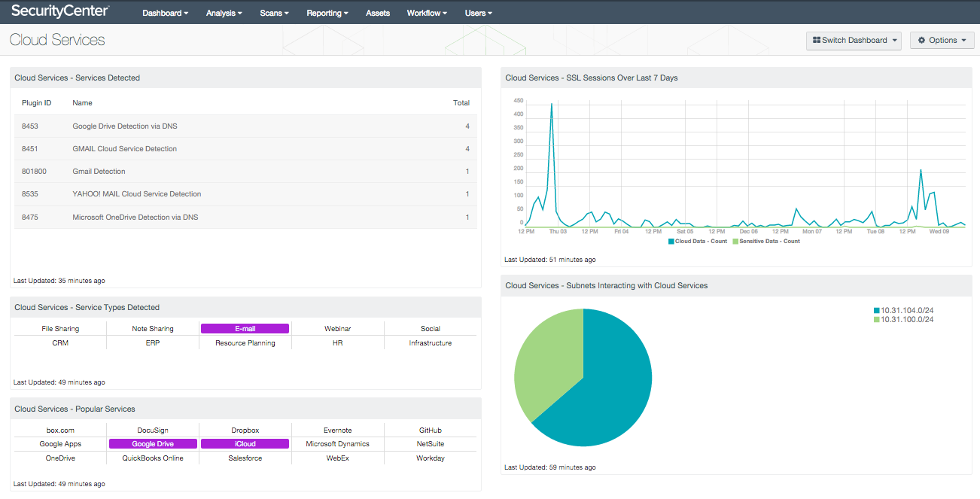Click the Services Detected panel title
This screenshot has height=499, width=980.
click(x=78, y=78)
